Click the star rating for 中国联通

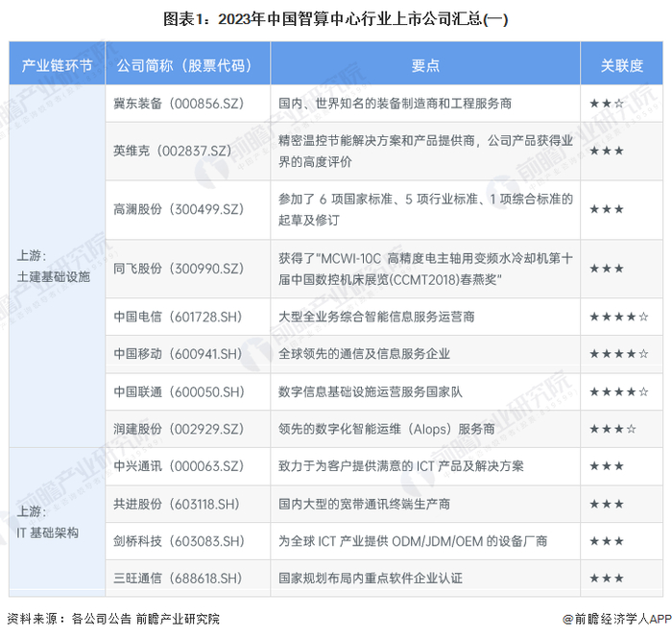click(x=619, y=391)
